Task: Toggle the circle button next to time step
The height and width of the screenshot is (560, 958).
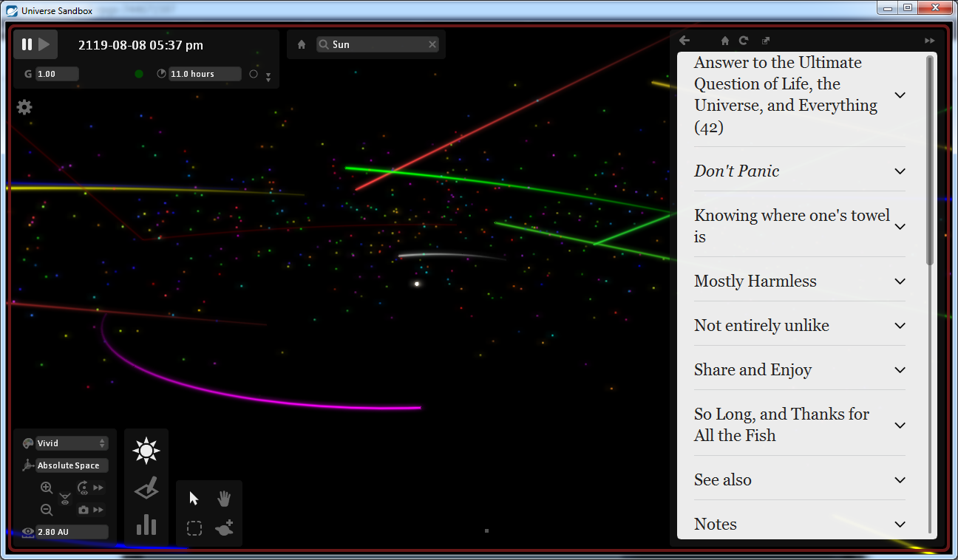Action: (254, 74)
